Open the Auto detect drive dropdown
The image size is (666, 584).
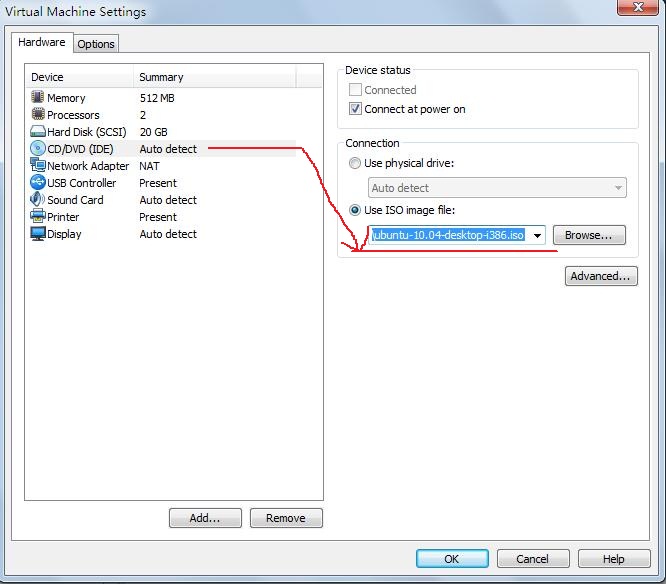tap(497, 188)
